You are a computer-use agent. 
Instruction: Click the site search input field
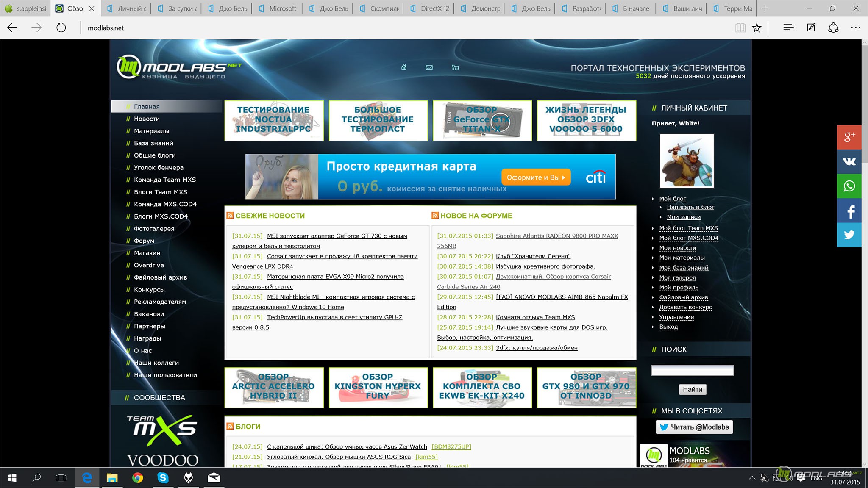[x=692, y=370]
